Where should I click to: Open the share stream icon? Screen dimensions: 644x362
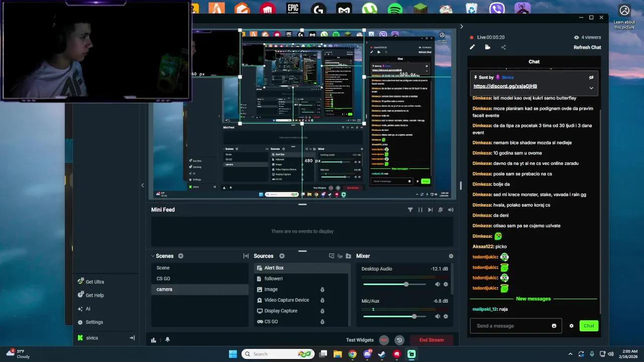click(503, 47)
